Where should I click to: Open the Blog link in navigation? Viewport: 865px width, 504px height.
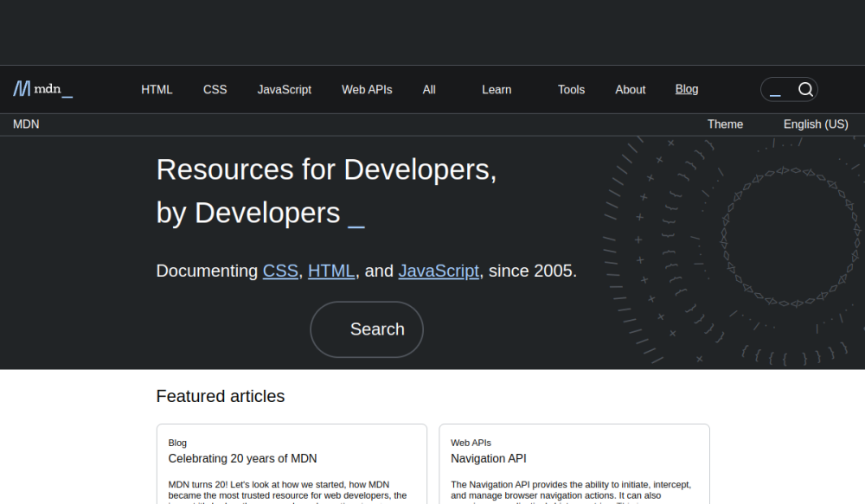[x=687, y=89]
